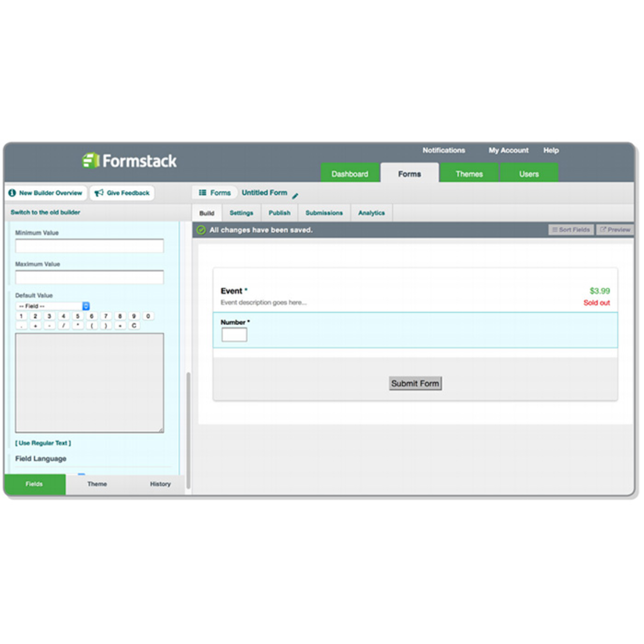Click the Formstack logo
Viewport: 644px width, 644px height.
tap(129, 161)
